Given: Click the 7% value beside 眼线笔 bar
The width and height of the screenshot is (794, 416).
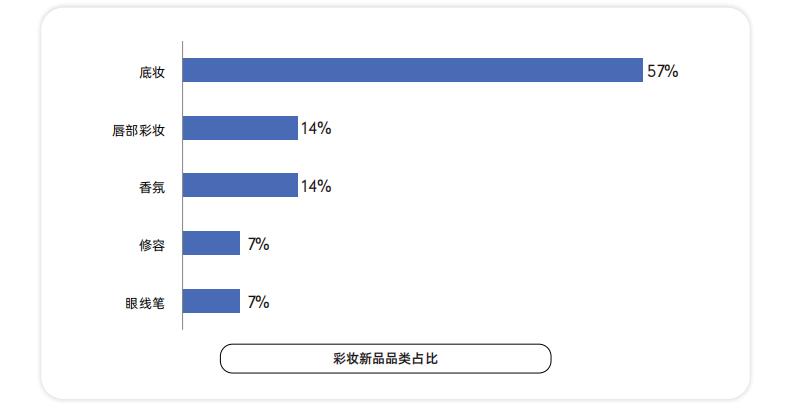Looking at the screenshot, I should click(258, 301).
